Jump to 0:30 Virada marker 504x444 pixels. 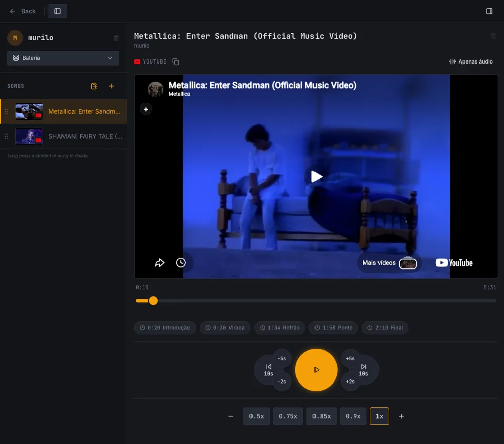[x=225, y=328]
